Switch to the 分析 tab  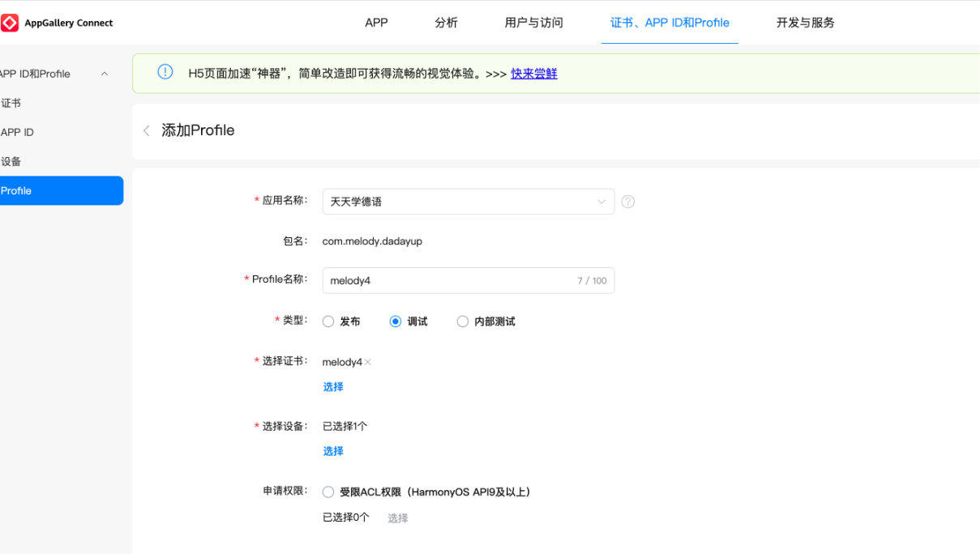click(x=446, y=23)
